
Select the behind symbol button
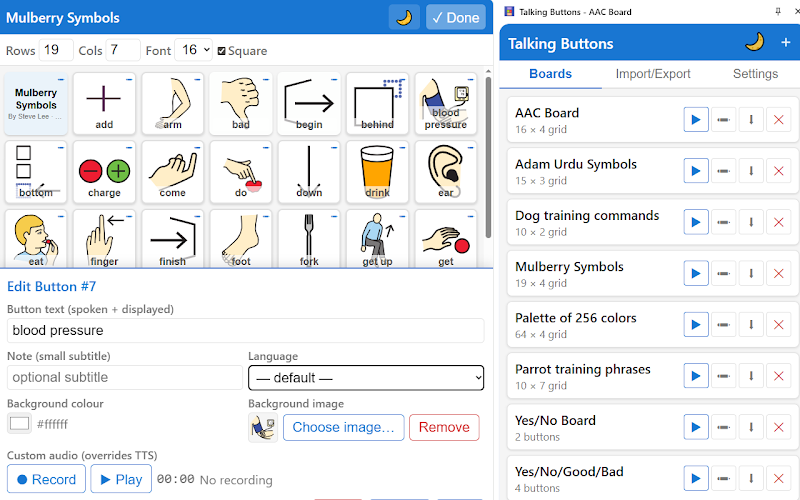pos(378,104)
